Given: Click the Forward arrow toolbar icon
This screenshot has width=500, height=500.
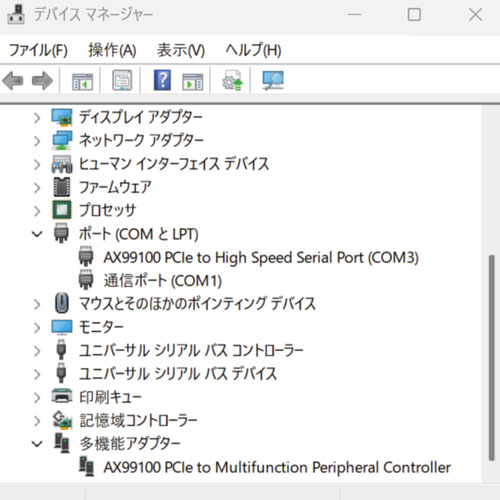Looking at the screenshot, I should click(42, 81).
